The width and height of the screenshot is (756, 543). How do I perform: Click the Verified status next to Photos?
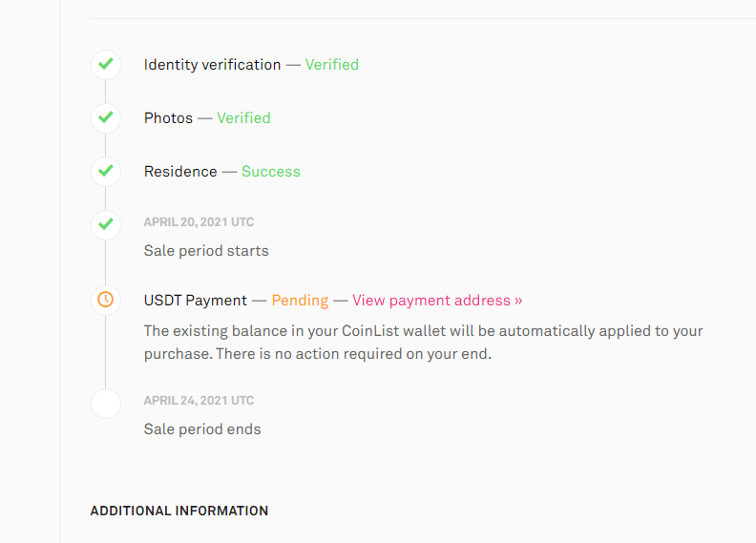point(243,118)
